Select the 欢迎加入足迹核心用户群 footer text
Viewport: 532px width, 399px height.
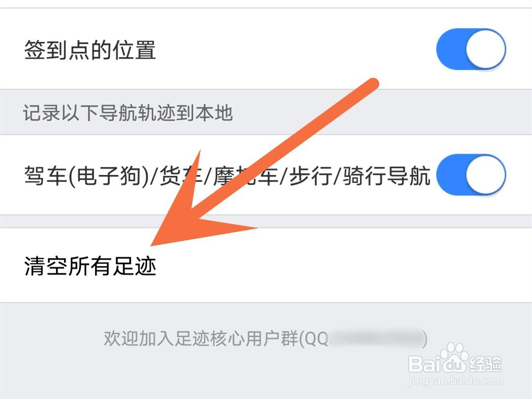pos(201,338)
